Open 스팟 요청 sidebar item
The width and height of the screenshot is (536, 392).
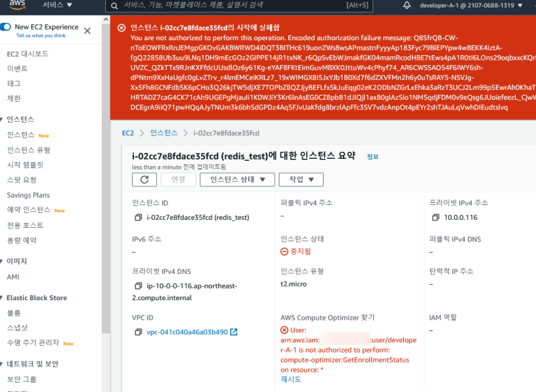(21, 180)
